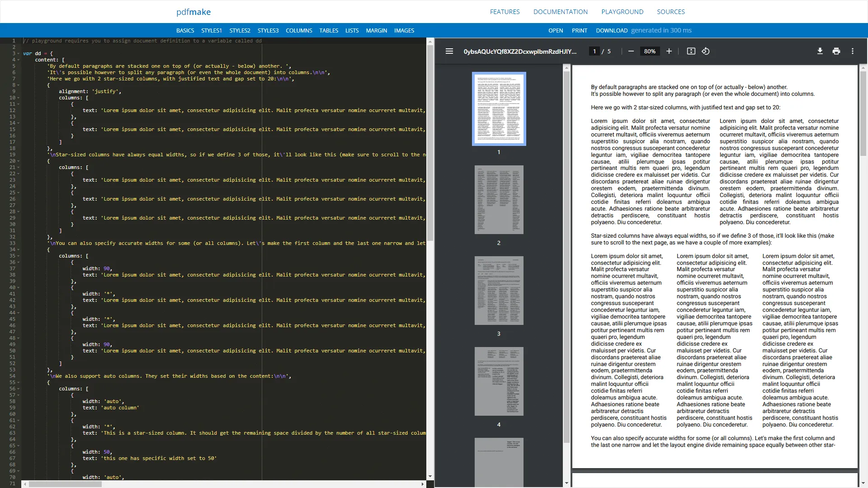Image resolution: width=868 pixels, height=488 pixels.
Task: Click 'width: 50' on line 66
Action: pyautogui.click(x=97, y=452)
